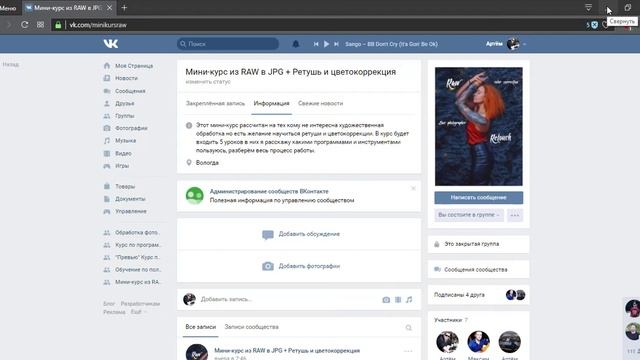This screenshot has width=640, height=360.
Task: Play the Sango track in header
Action: click(326, 44)
